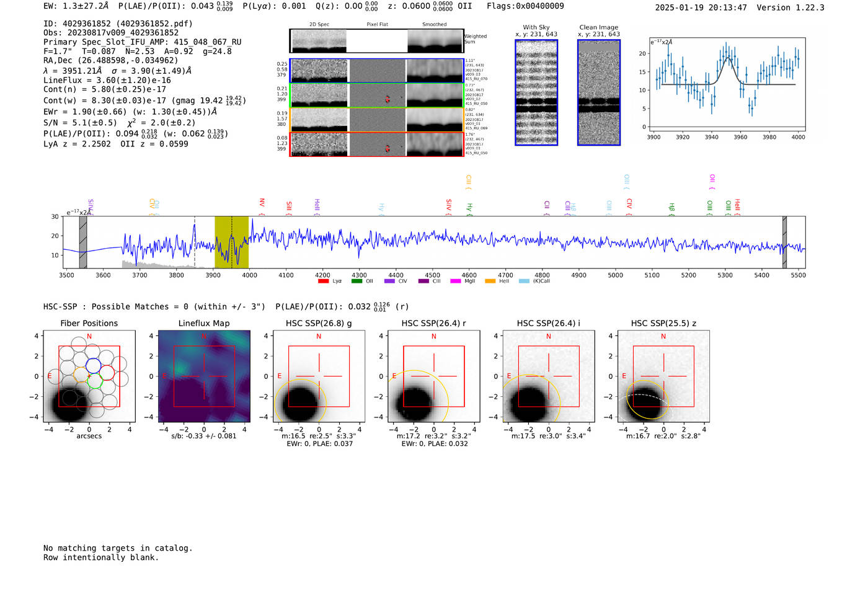Click the Smoothed column header
Viewport: 868px width, 591px height.
click(434, 24)
